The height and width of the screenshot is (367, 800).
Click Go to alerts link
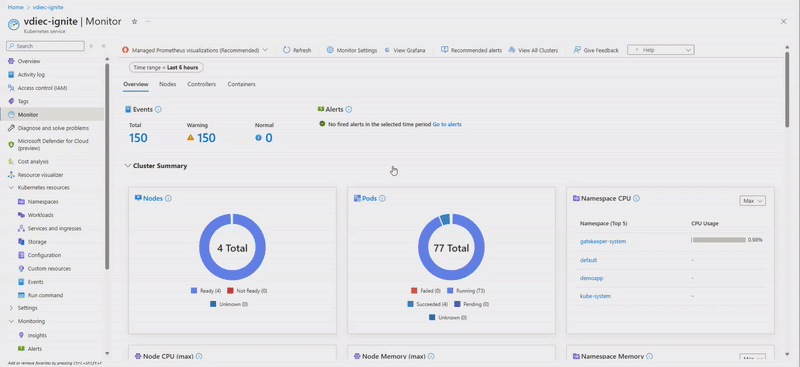pyautogui.click(x=447, y=124)
